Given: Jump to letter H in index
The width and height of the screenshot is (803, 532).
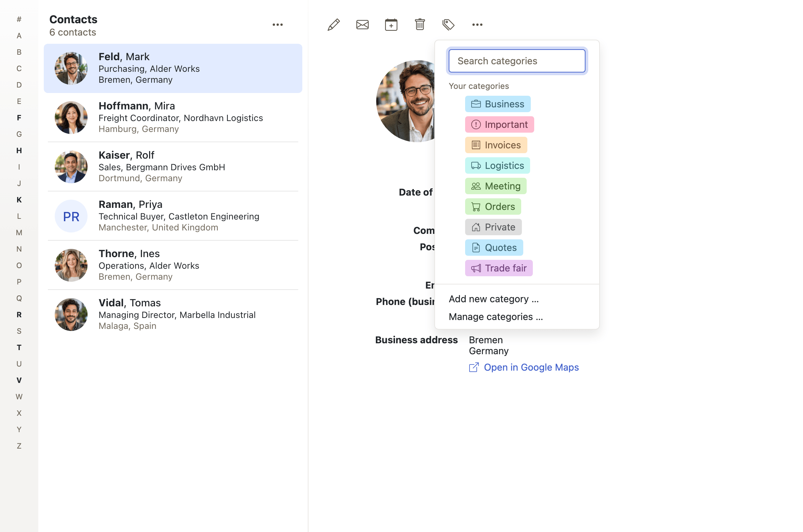Looking at the screenshot, I should 19,150.
